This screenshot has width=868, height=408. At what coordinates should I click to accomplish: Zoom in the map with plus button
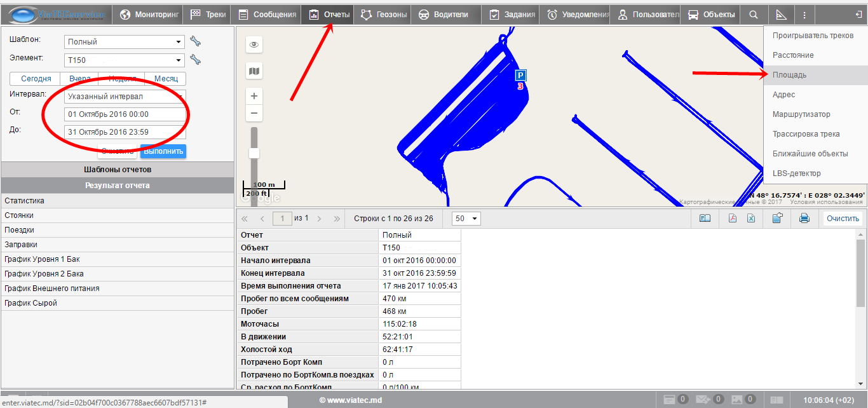click(254, 96)
